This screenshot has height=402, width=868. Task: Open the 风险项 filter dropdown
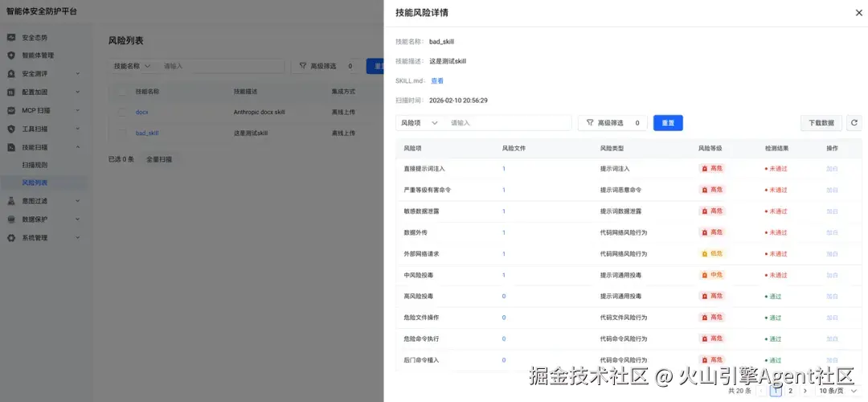coord(420,123)
